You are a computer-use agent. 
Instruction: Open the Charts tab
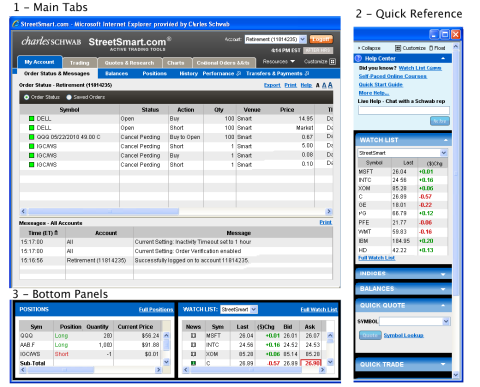(x=176, y=63)
